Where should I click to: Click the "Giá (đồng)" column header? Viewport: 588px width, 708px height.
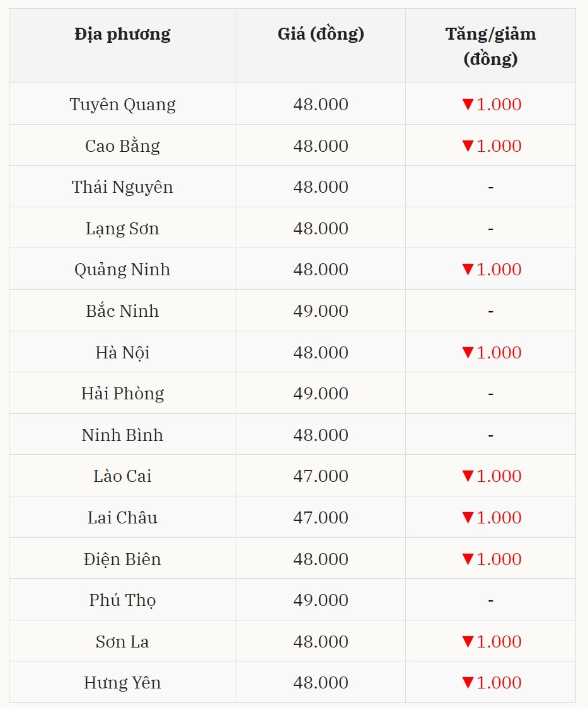point(321,34)
